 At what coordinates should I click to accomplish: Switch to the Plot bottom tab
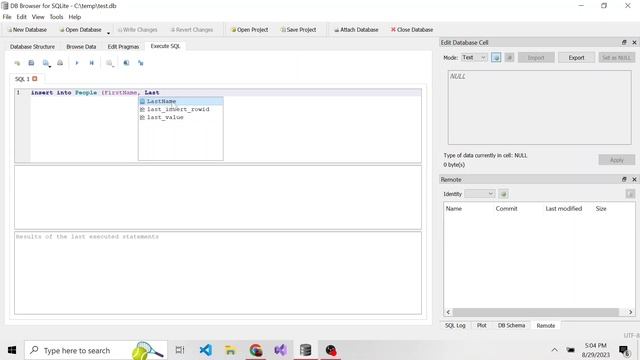tap(482, 325)
